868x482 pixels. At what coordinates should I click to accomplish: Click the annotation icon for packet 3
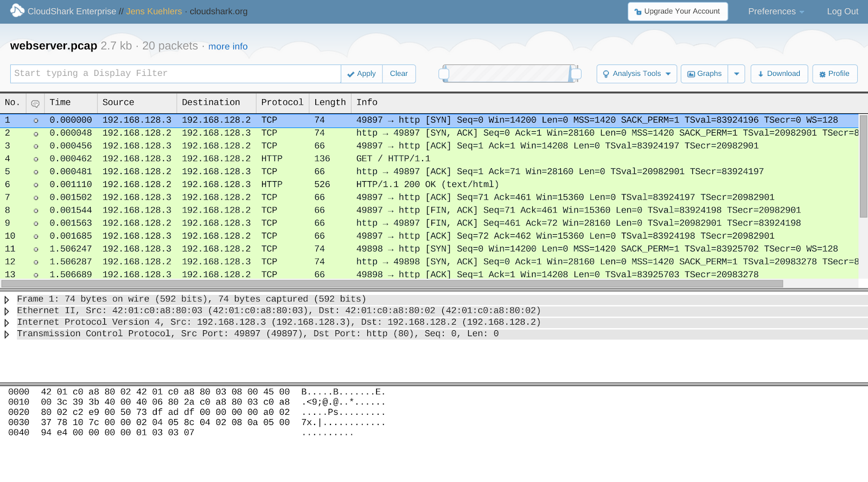pyautogui.click(x=36, y=146)
